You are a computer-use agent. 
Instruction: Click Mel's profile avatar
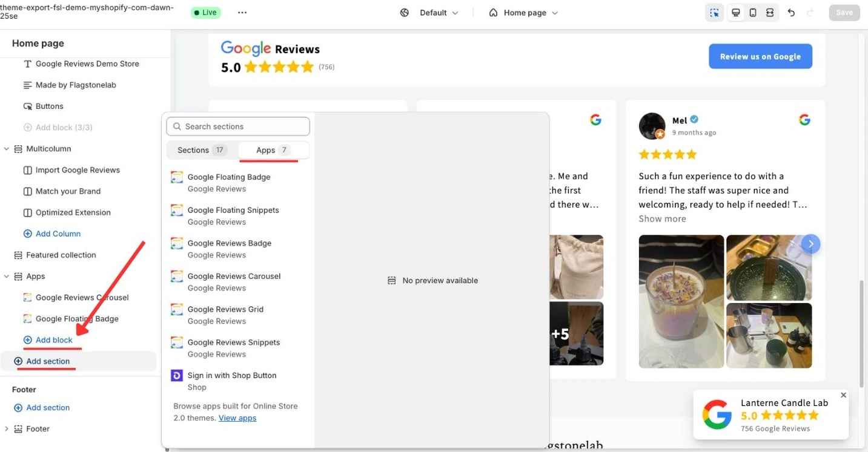point(652,126)
